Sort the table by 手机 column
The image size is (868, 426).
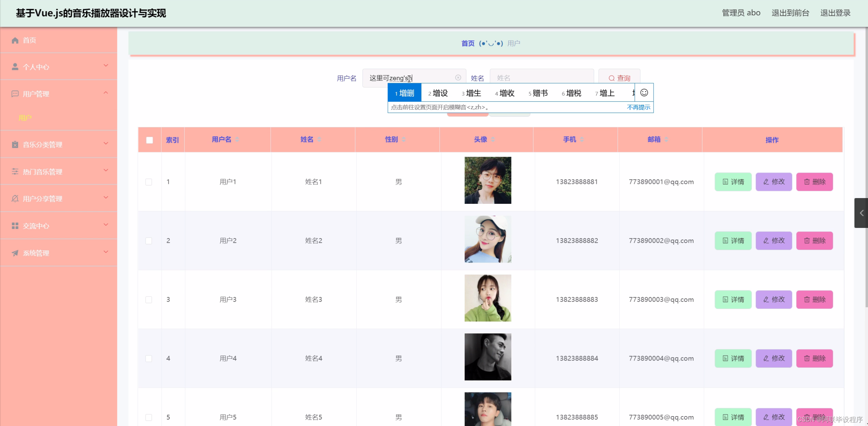coord(582,139)
